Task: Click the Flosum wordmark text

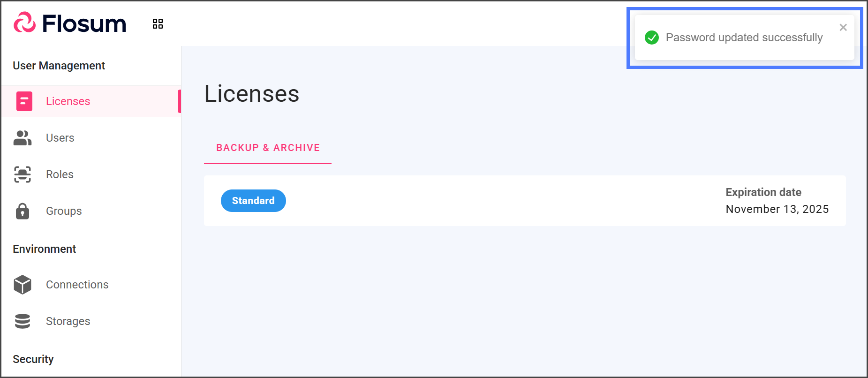Action: (84, 23)
